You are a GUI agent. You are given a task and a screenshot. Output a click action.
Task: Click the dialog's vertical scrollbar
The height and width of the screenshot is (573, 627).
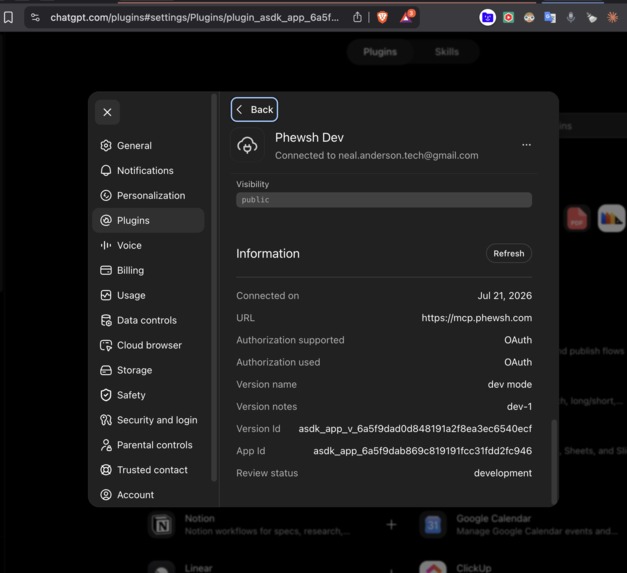(x=554, y=462)
